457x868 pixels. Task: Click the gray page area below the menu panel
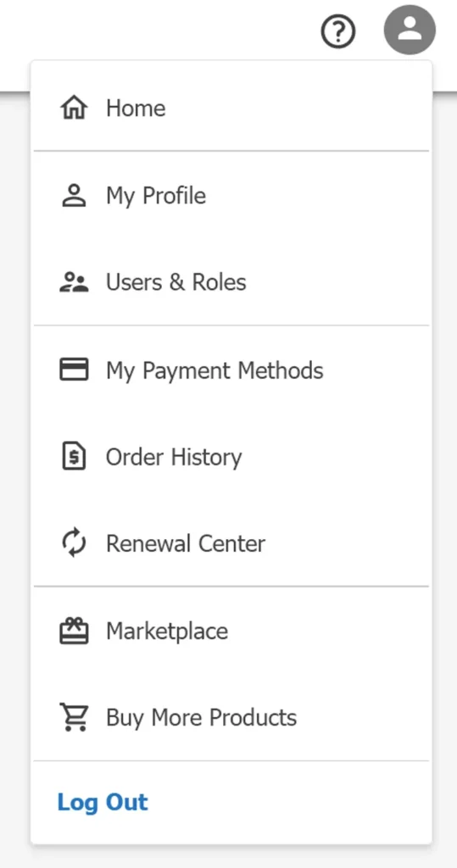click(x=228, y=857)
